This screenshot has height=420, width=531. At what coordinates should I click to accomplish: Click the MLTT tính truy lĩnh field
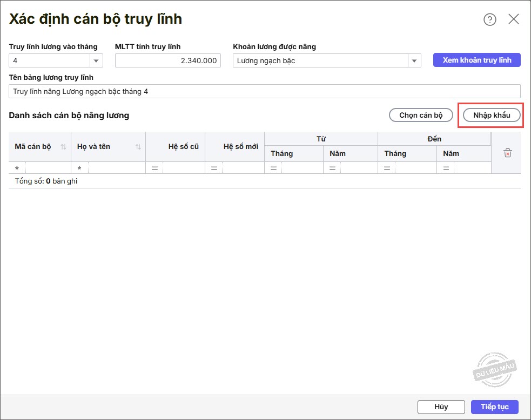tap(167, 61)
